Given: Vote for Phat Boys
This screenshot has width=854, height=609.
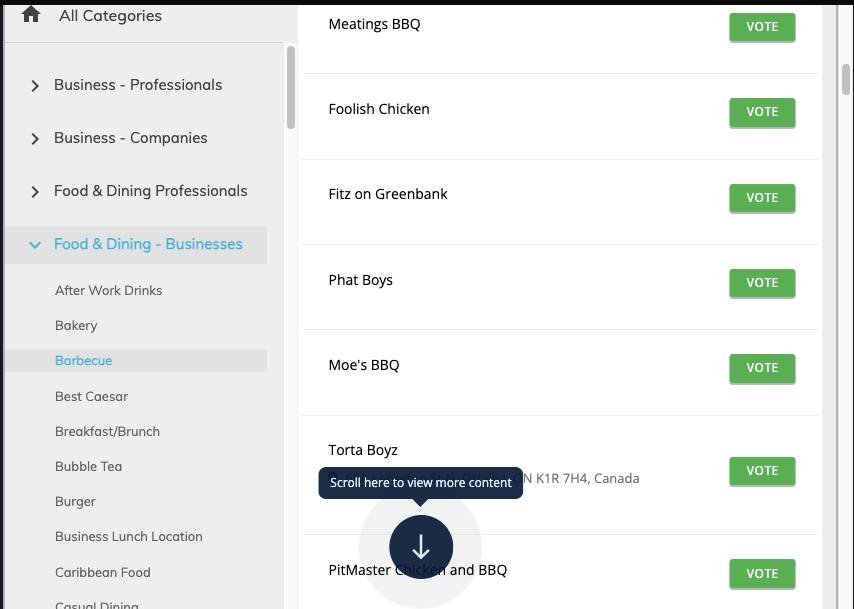Looking at the screenshot, I should 762,283.
